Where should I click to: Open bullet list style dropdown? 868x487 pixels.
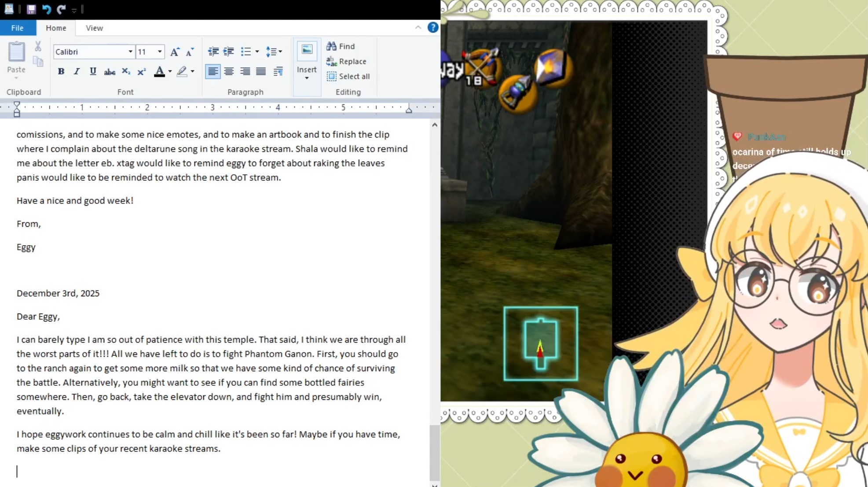257,52
